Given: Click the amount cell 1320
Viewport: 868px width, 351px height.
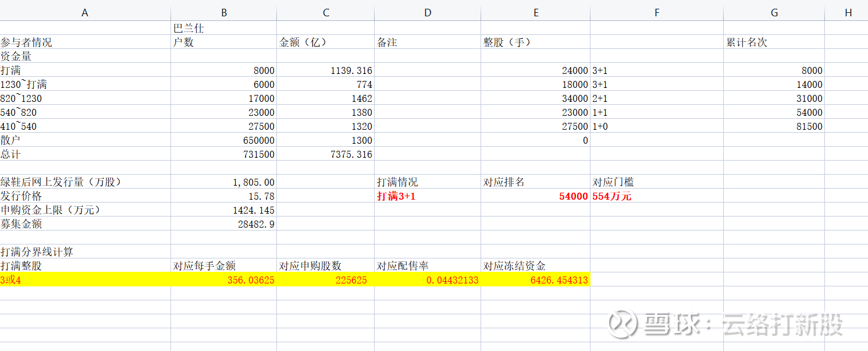Looking at the screenshot, I should tap(326, 126).
